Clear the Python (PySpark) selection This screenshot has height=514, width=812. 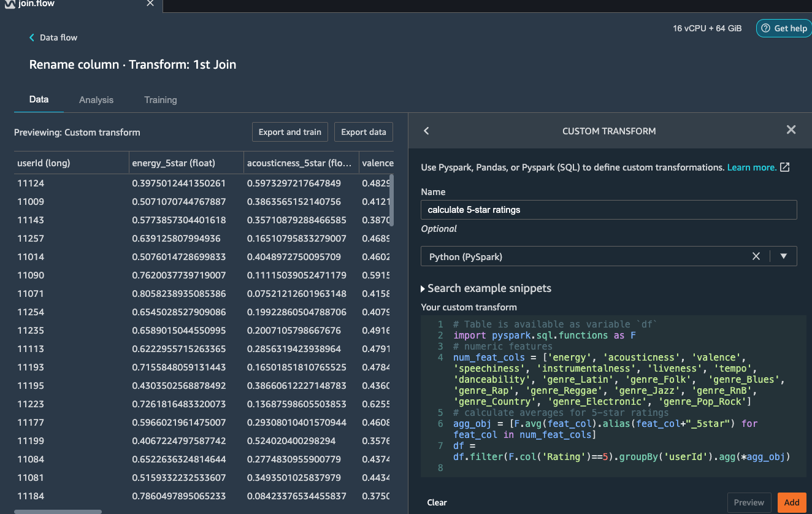point(756,256)
